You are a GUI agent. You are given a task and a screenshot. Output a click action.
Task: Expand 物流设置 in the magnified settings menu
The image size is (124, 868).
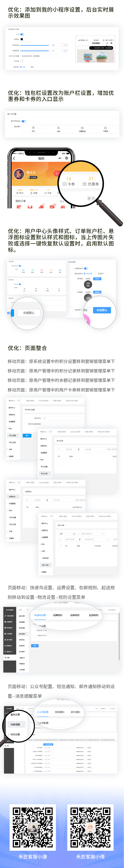pyautogui.click(x=14, y=734)
